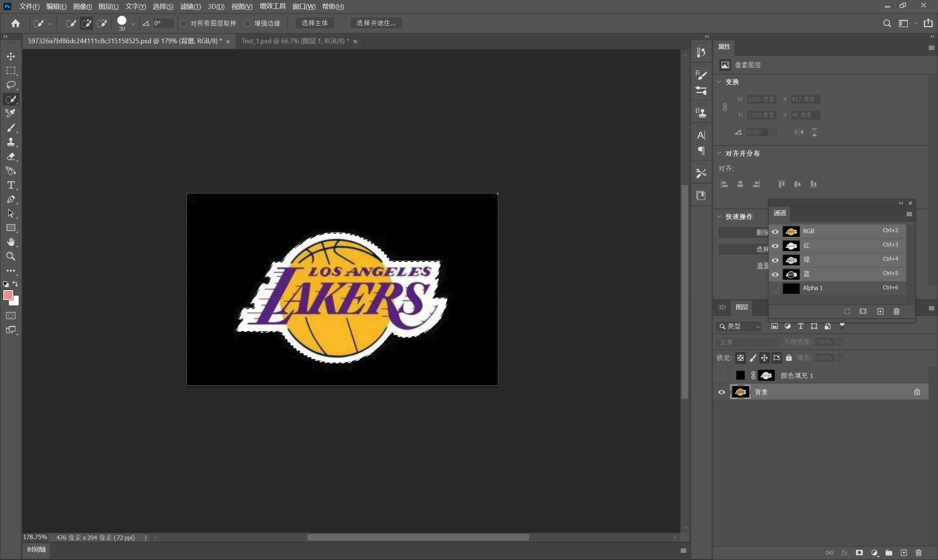Screen dimensions: 938x560
Task: Collapse the 变换 section
Action: tap(720, 82)
